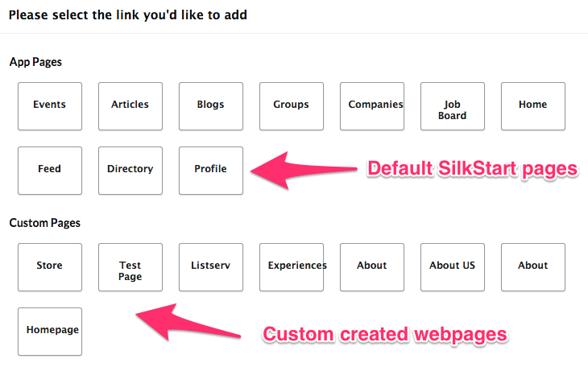Select the Events page tile
Image resolution: width=588 pixels, height=367 pixels.
pyautogui.click(x=50, y=105)
